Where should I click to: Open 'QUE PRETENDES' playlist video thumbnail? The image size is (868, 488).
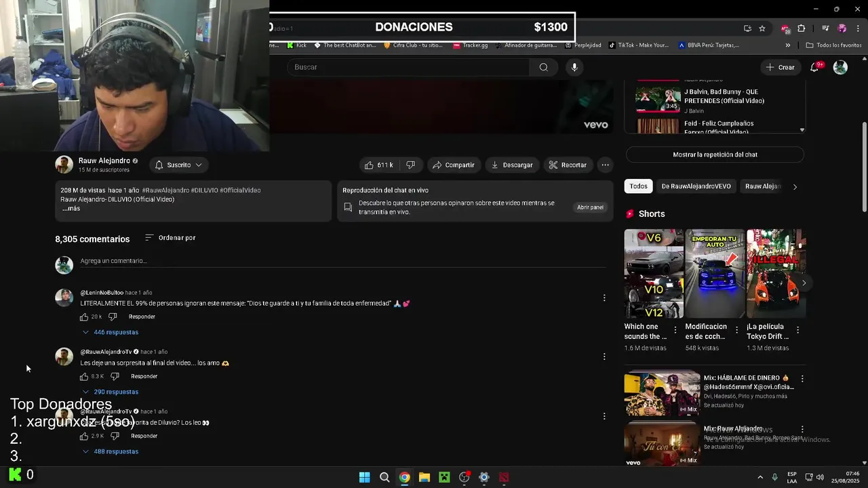point(658,99)
